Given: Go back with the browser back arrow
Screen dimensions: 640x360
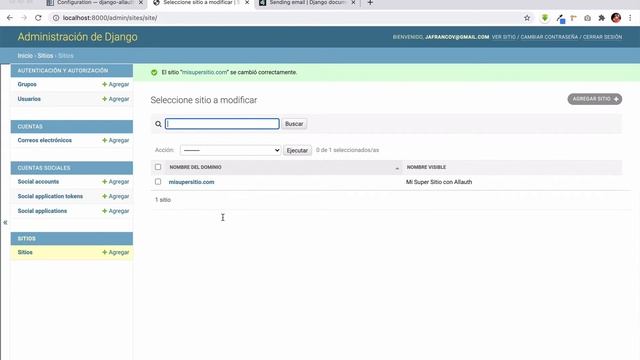Looking at the screenshot, I should (10, 18).
